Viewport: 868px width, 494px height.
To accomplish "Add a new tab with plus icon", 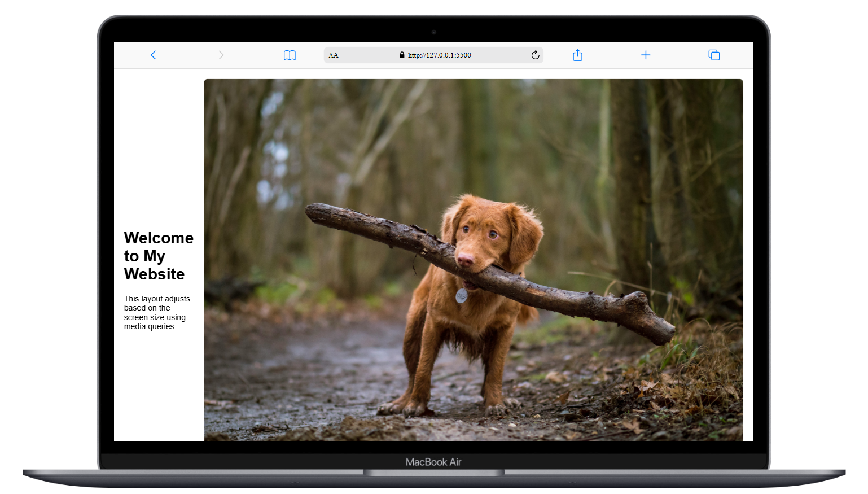I will point(646,55).
